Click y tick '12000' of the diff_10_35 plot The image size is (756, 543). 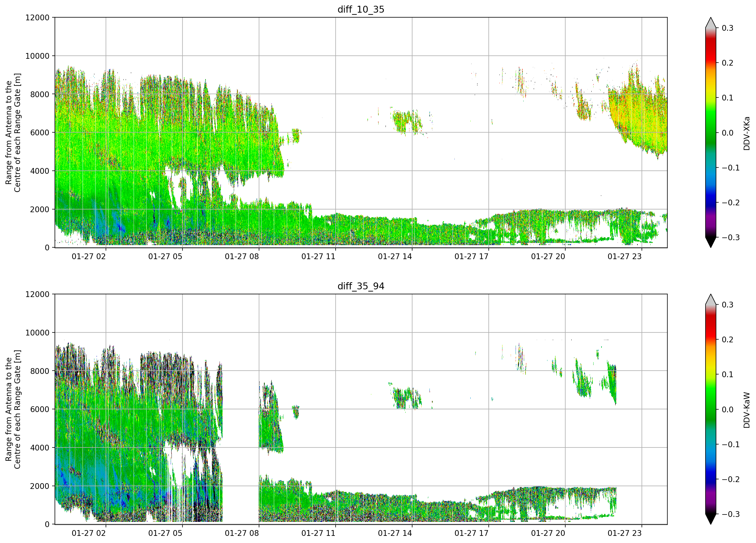click(x=37, y=17)
